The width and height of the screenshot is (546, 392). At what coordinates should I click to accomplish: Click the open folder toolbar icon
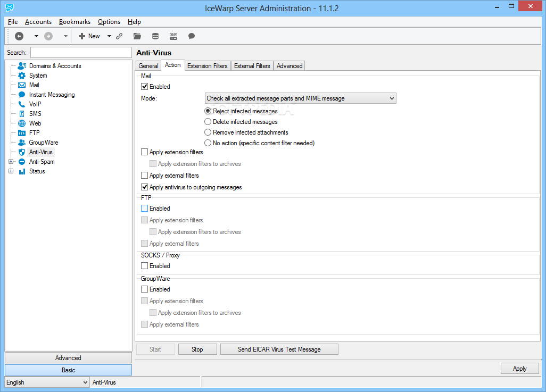click(137, 36)
